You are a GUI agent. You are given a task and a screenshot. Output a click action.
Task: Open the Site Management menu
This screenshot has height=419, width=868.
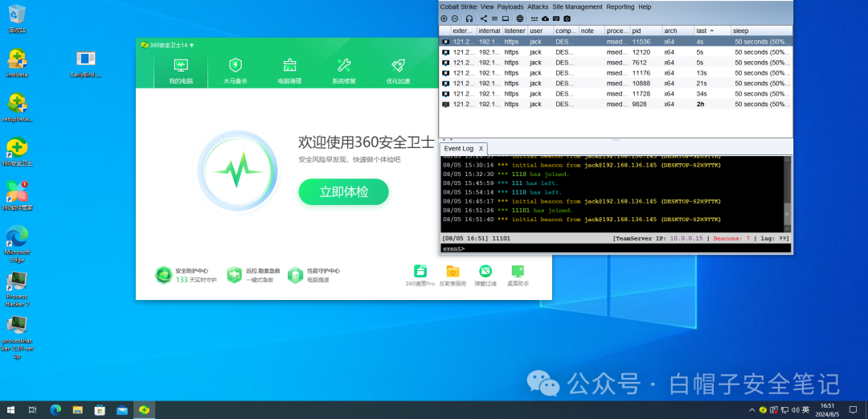[x=577, y=7]
